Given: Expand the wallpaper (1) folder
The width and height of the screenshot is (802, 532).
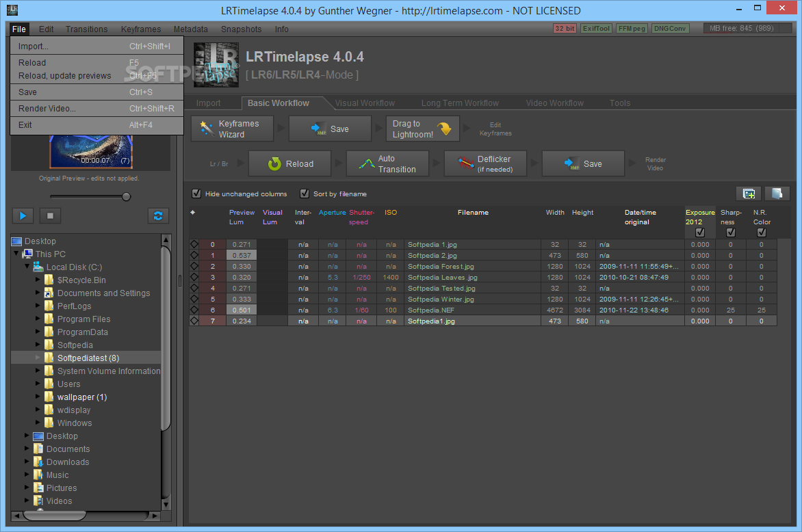Looking at the screenshot, I should pyautogui.click(x=38, y=396).
